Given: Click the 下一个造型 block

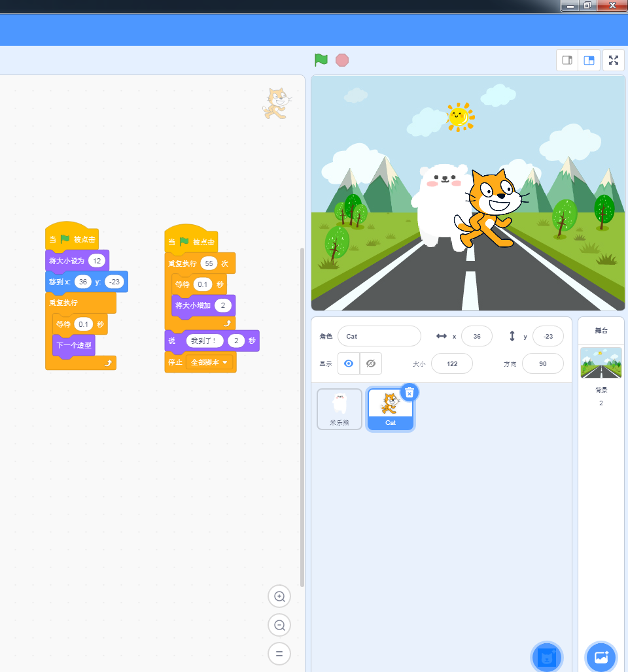Looking at the screenshot, I should click(x=74, y=345).
